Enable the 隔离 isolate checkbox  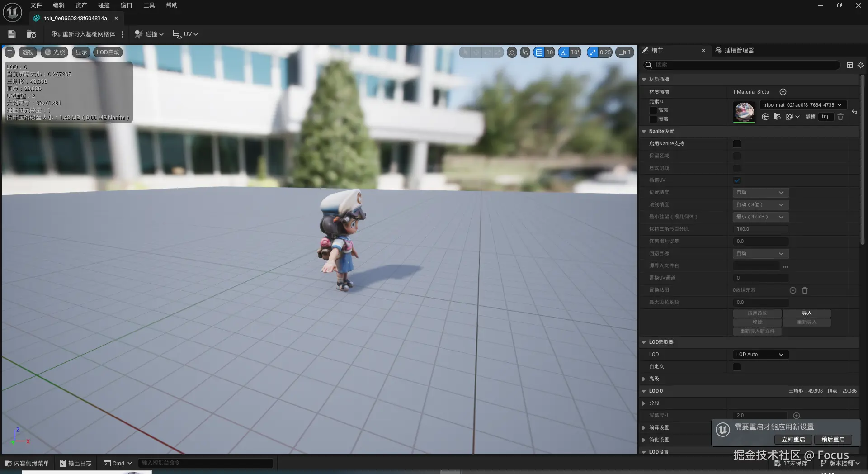(x=653, y=119)
